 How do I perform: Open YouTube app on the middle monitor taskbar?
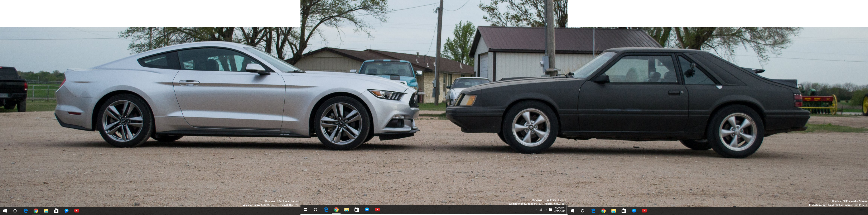point(377,210)
